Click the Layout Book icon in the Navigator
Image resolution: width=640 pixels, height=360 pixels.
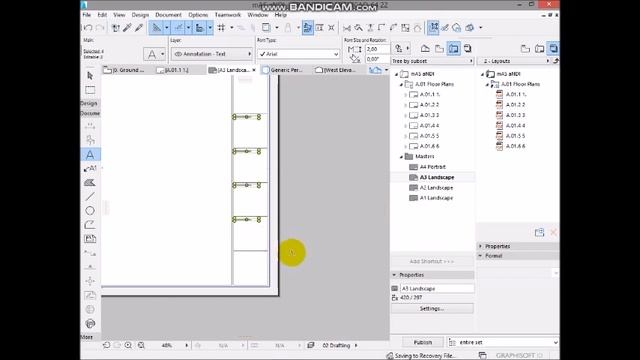pyautogui.click(x=453, y=49)
